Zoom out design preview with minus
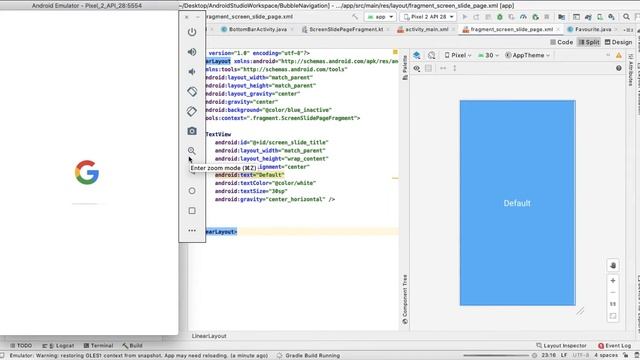Viewport: 640px width, 360px height. [613, 293]
